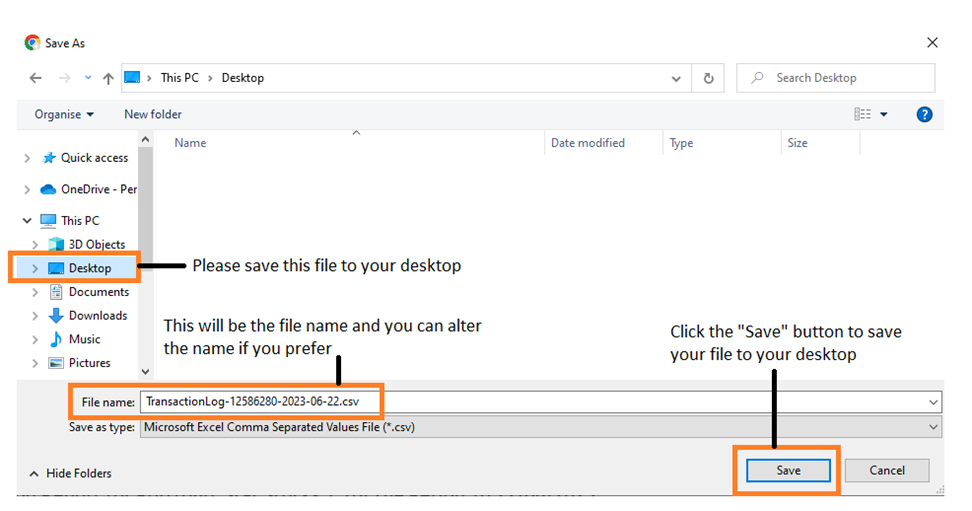
Task: Sort files by Date modified column
Action: [588, 143]
